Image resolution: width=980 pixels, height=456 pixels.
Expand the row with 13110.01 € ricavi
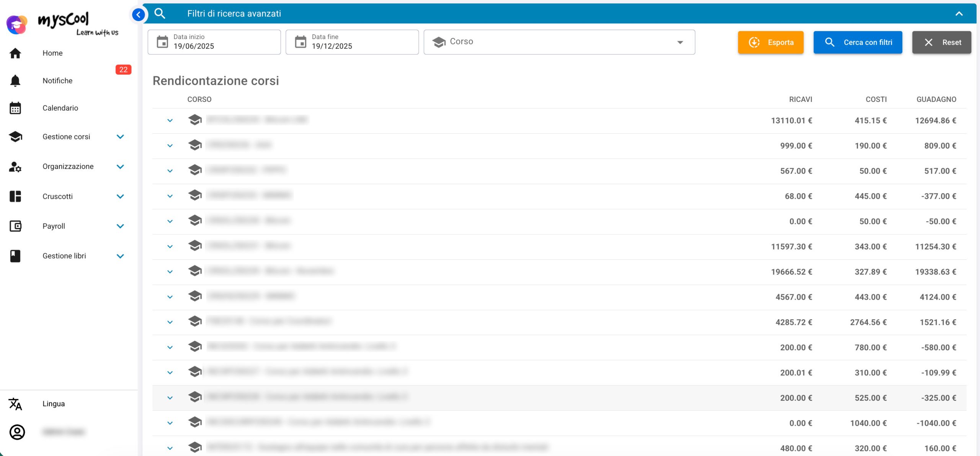(170, 121)
